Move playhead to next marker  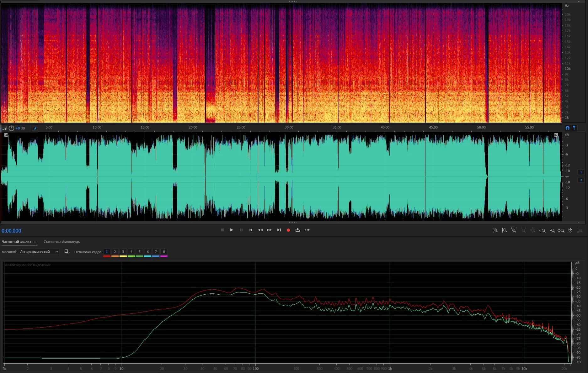[279, 230]
